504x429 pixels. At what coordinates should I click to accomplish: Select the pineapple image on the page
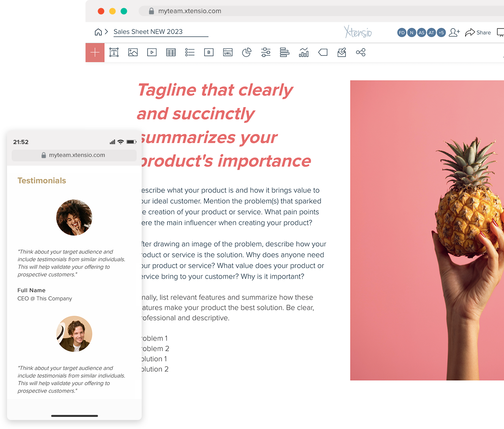427,231
